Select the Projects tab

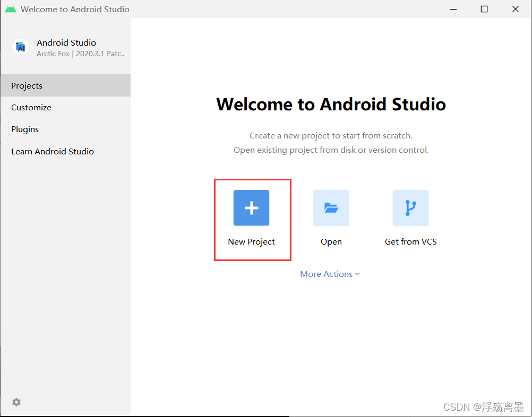coord(65,85)
